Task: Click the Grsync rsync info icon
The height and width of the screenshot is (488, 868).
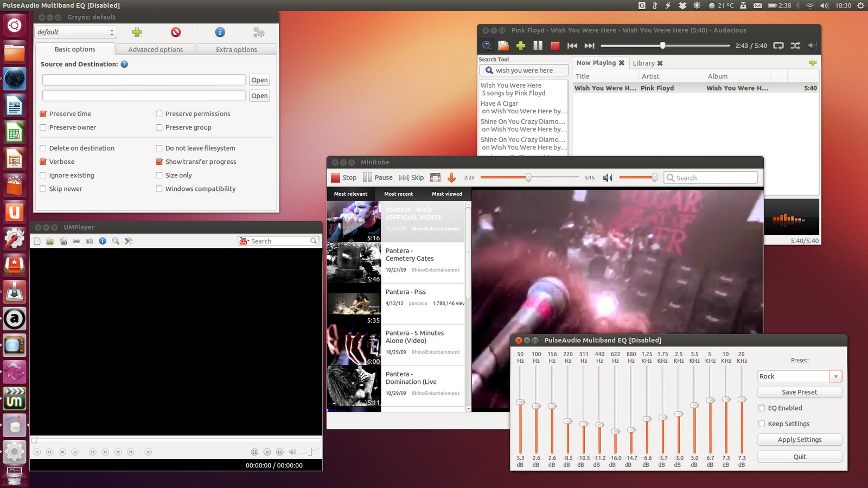Action: pyautogui.click(x=220, y=33)
